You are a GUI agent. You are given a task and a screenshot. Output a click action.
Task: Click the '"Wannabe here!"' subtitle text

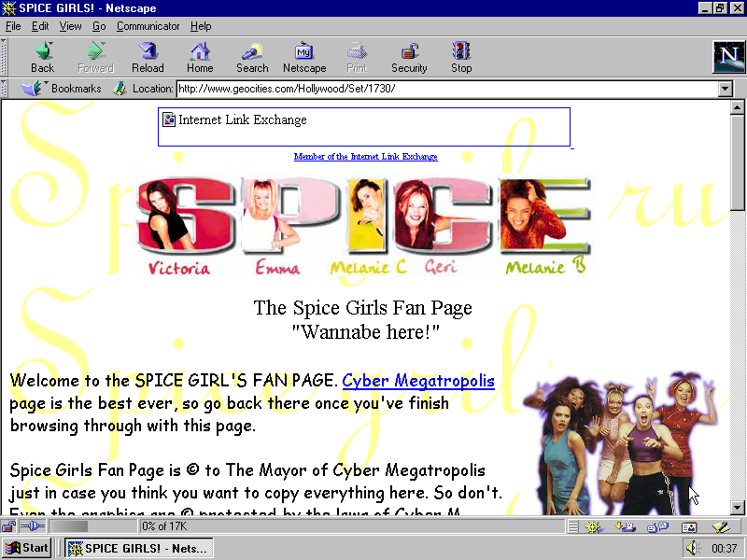pyautogui.click(x=365, y=332)
